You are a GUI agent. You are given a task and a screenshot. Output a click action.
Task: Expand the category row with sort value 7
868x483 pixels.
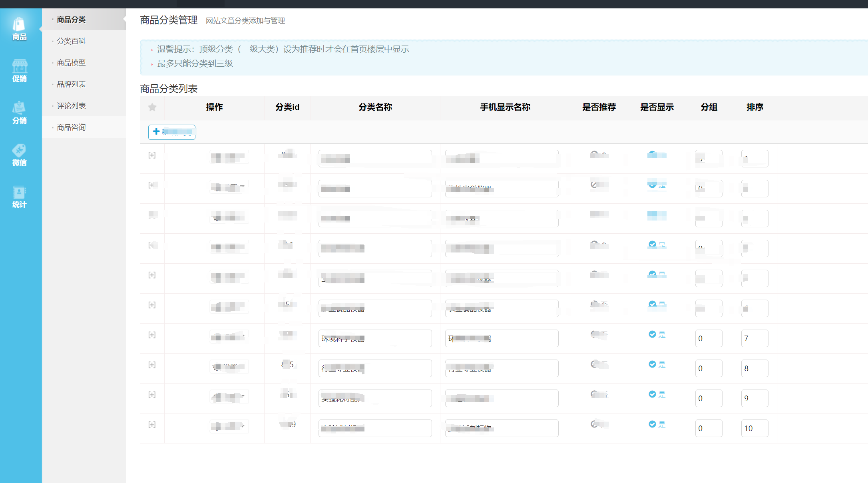click(x=152, y=335)
